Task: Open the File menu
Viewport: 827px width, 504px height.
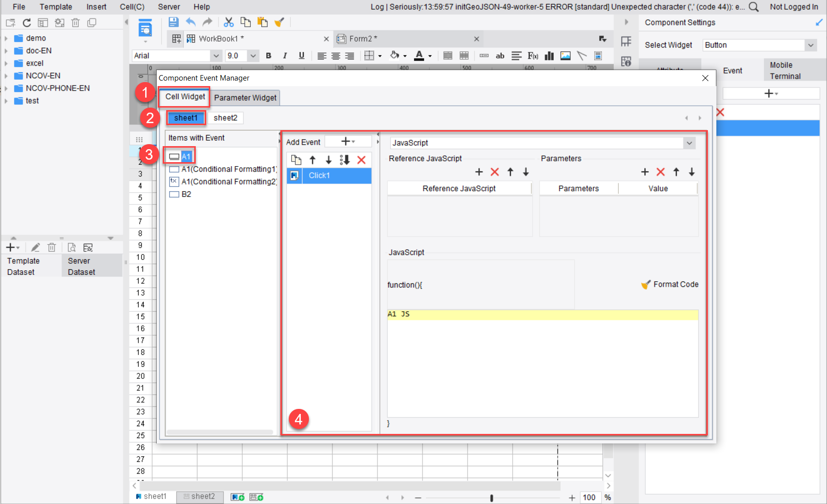Action: [19, 7]
